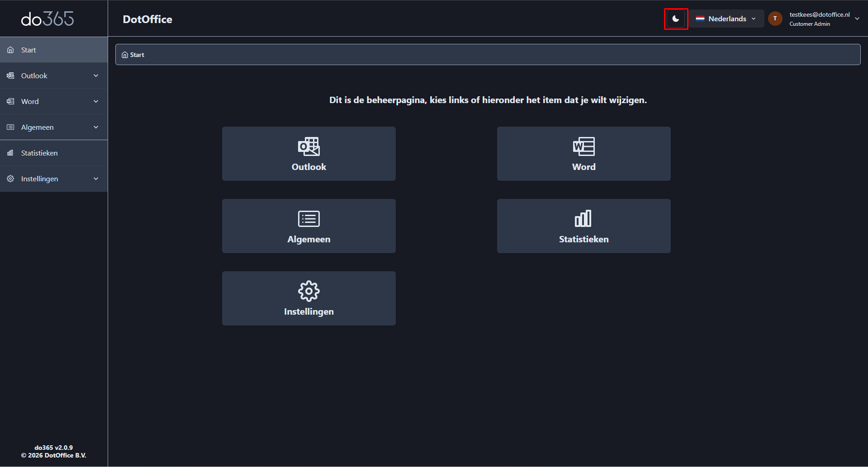
Task: Open Statistieken in the sidebar
Action: tap(39, 153)
